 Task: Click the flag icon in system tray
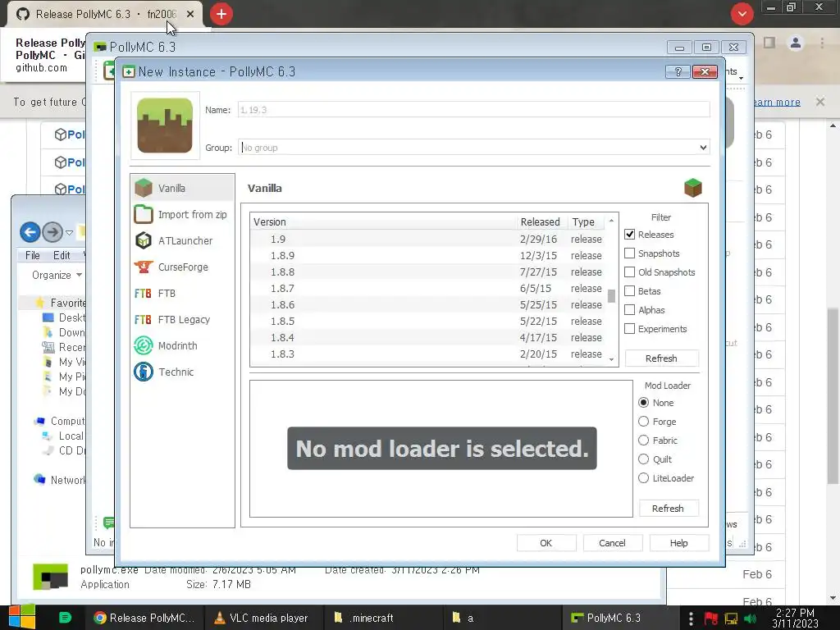click(711, 619)
